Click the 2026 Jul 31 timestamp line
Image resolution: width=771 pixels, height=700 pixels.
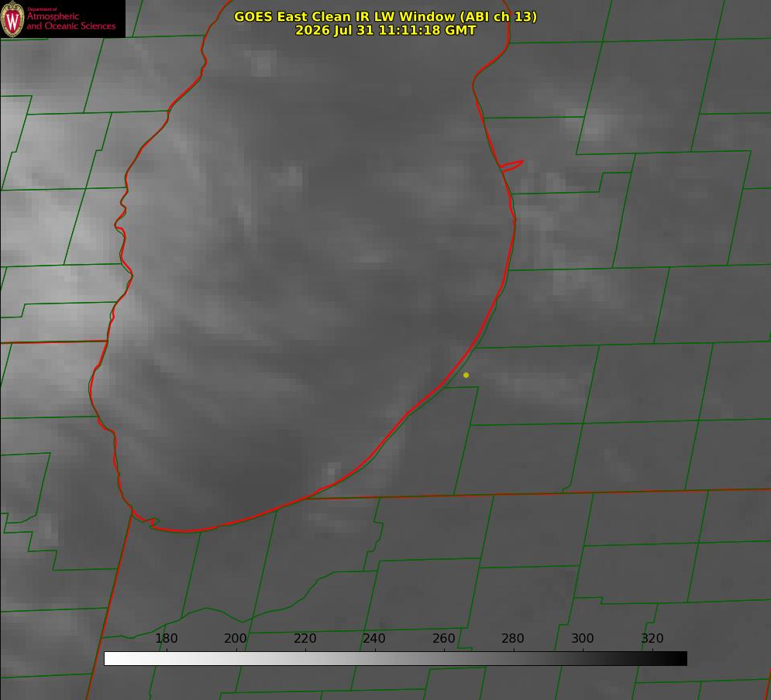coord(386,30)
